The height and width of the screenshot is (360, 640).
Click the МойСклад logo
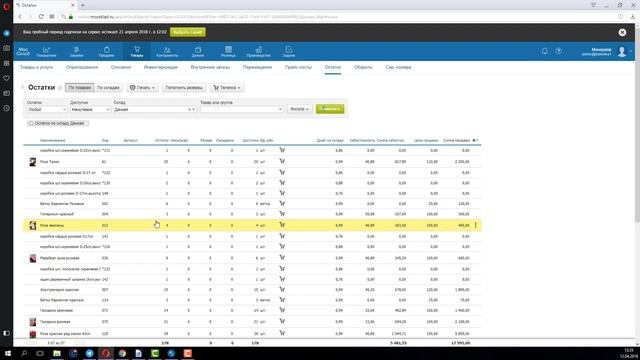tap(23, 51)
